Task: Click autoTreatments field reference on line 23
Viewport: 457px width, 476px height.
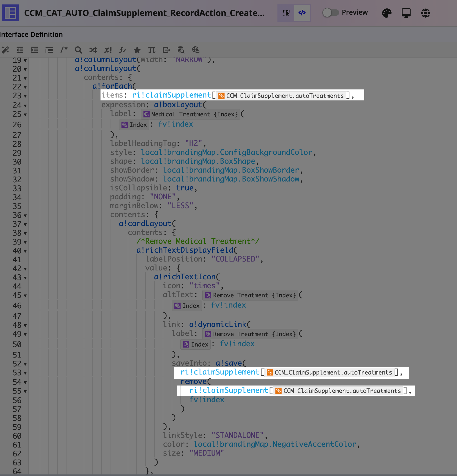Action: (x=281, y=96)
